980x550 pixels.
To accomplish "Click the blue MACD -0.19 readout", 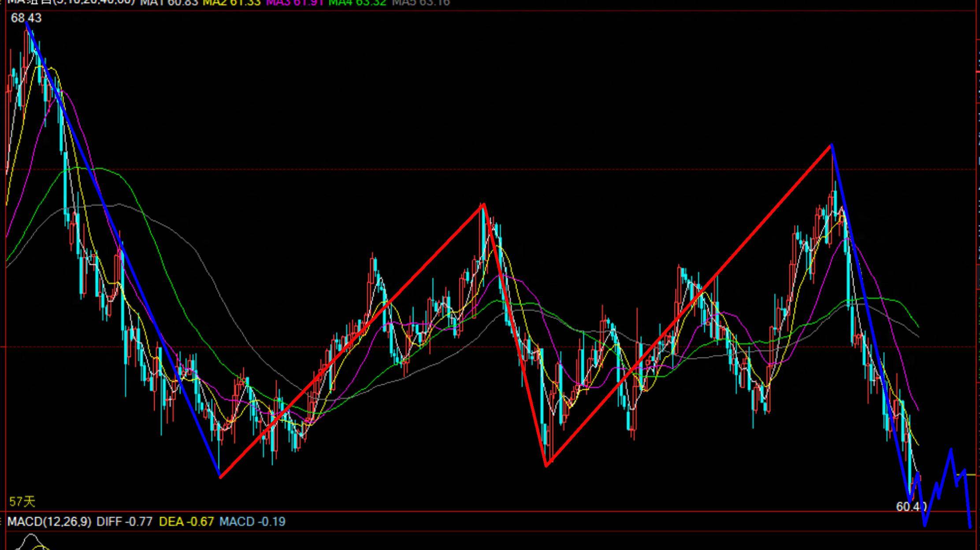I will pos(252,522).
